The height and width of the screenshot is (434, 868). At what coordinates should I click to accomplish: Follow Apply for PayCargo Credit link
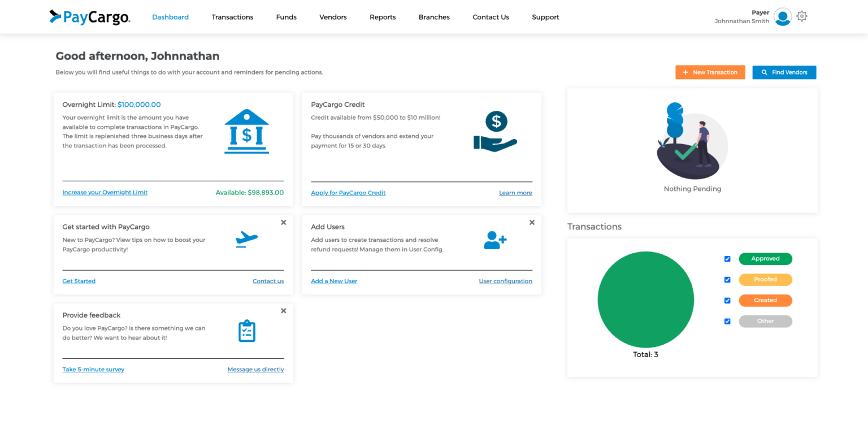(x=348, y=193)
